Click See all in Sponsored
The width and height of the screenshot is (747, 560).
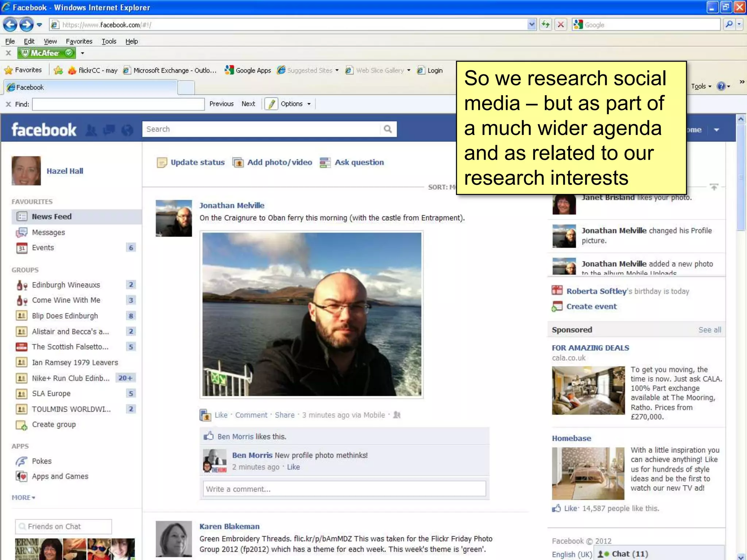(x=710, y=330)
